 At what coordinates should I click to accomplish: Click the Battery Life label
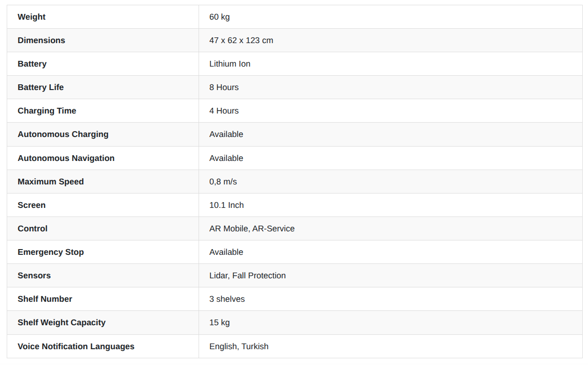click(41, 87)
